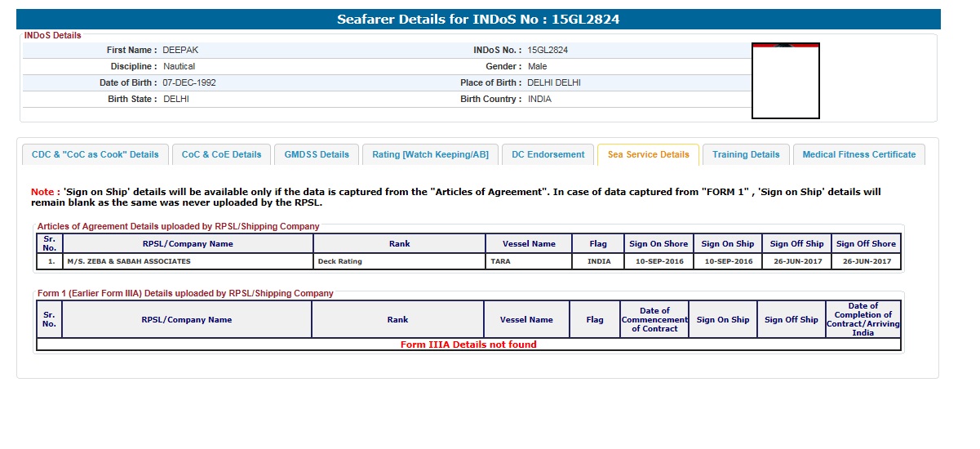Screen dimensions: 980x449
Task: Click the Gender value Male
Action: pyautogui.click(x=537, y=66)
